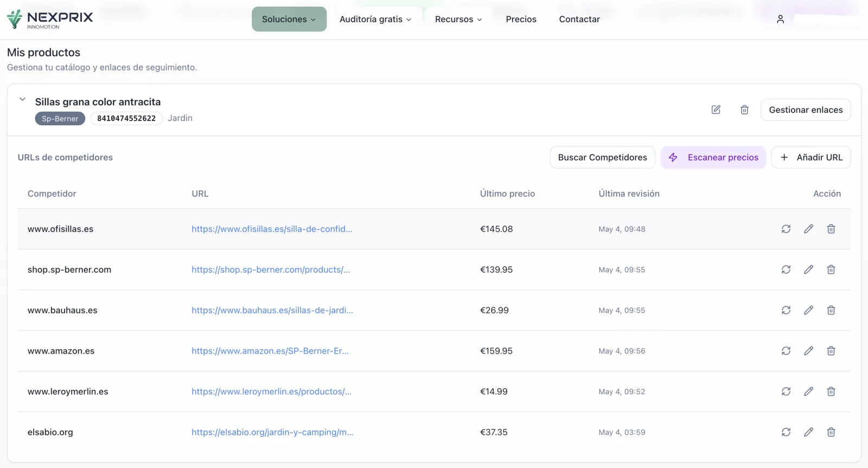The height and width of the screenshot is (468, 868).
Task: Open the elsabio.org jardin-y-camping link
Action: pos(272,432)
